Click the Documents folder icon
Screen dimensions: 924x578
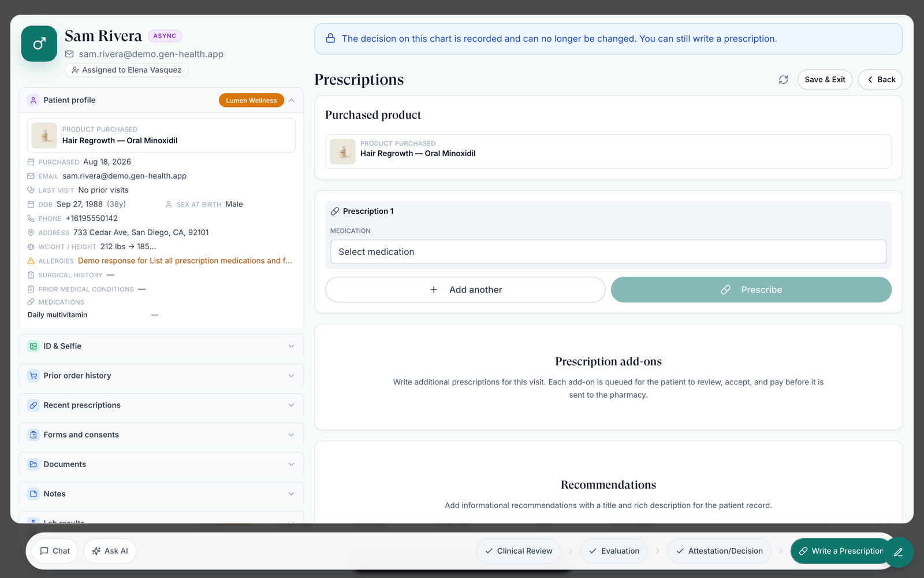tap(33, 464)
